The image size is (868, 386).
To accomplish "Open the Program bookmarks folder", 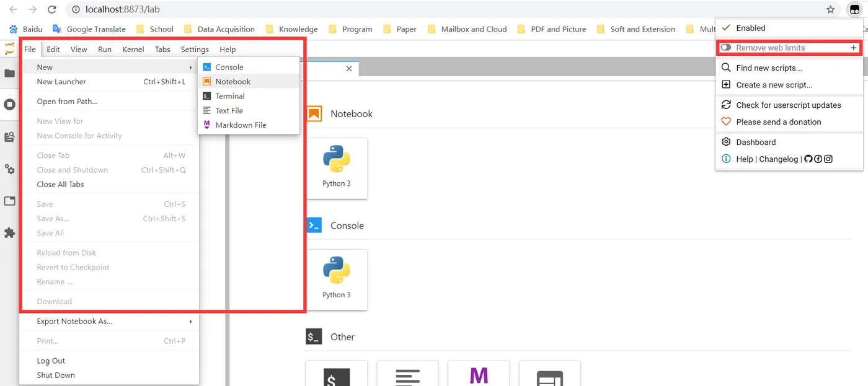I will coord(350,29).
